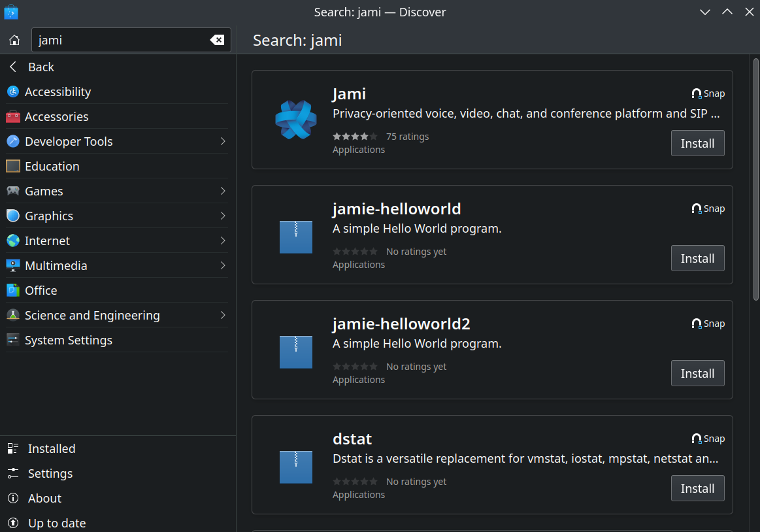Image resolution: width=760 pixels, height=532 pixels.
Task: Click the Jami app logo
Action: [x=295, y=120]
